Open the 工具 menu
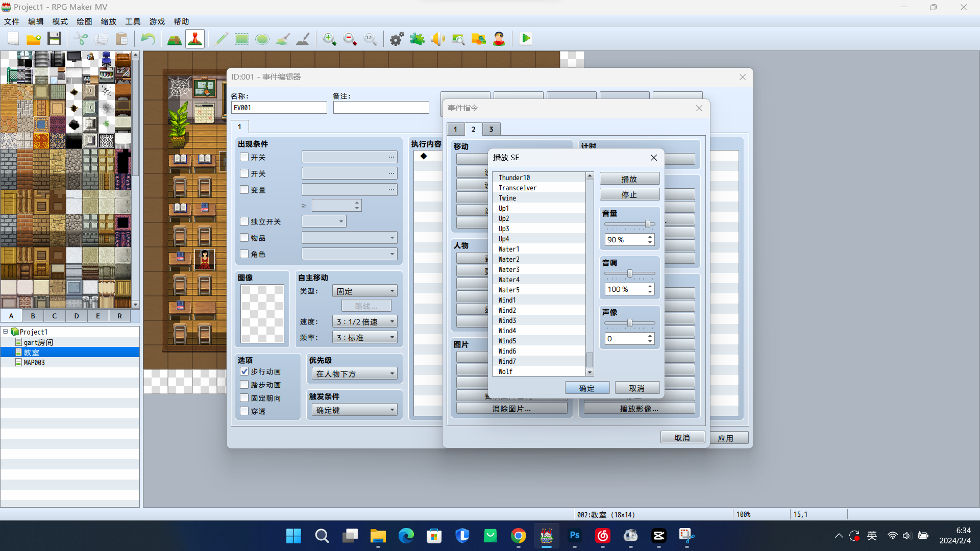 coord(133,21)
